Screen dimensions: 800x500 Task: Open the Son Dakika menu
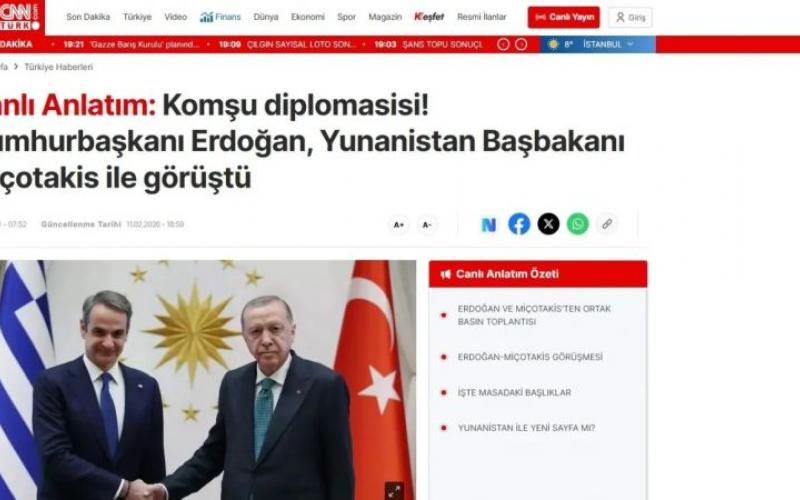tap(88, 17)
